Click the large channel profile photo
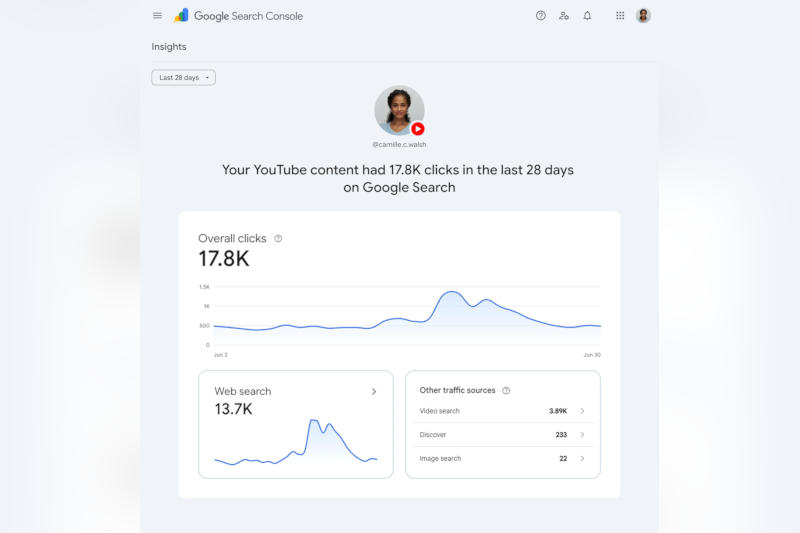 pos(399,110)
